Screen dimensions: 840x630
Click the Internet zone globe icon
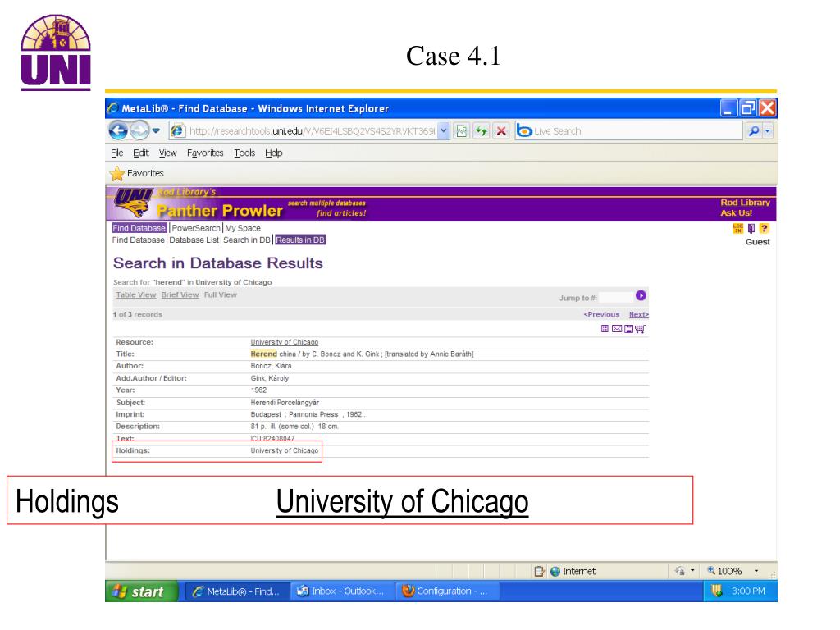pyautogui.click(x=555, y=571)
